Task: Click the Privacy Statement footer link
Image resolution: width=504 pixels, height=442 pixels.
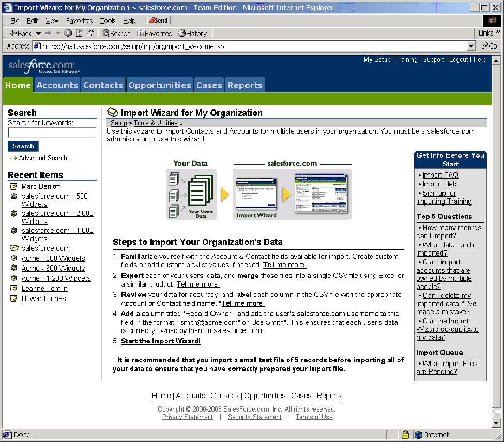Action: (x=188, y=417)
